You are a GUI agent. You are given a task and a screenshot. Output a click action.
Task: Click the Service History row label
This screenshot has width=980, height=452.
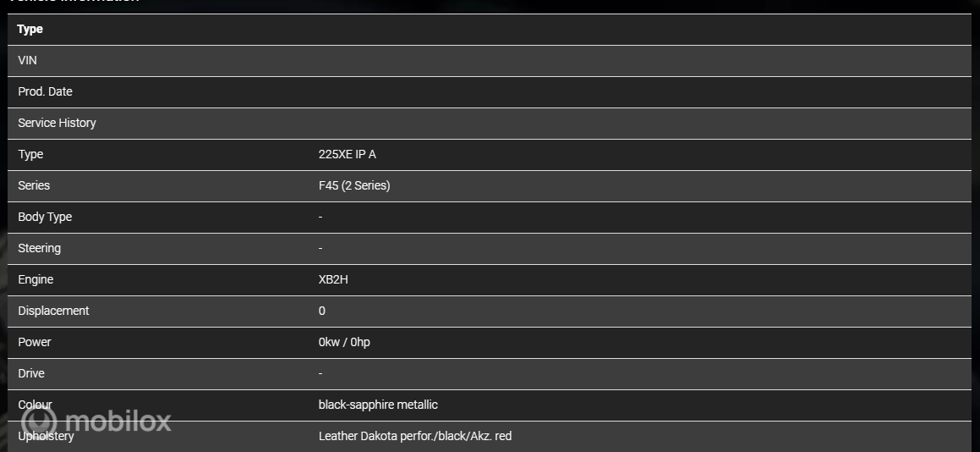point(57,123)
